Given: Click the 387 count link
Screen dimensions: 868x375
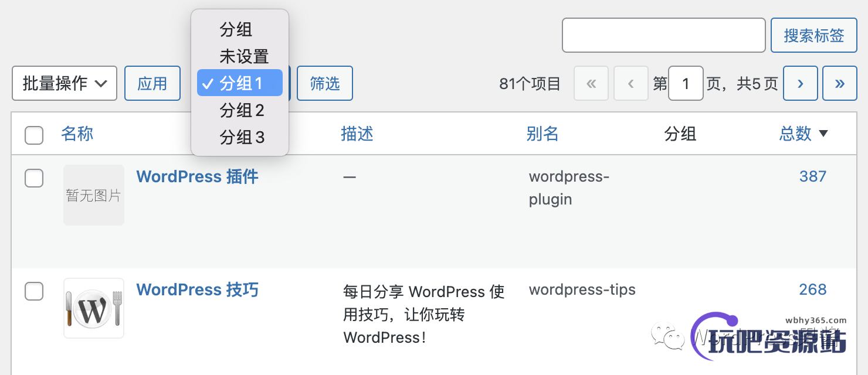Looking at the screenshot, I should pos(813,176).
